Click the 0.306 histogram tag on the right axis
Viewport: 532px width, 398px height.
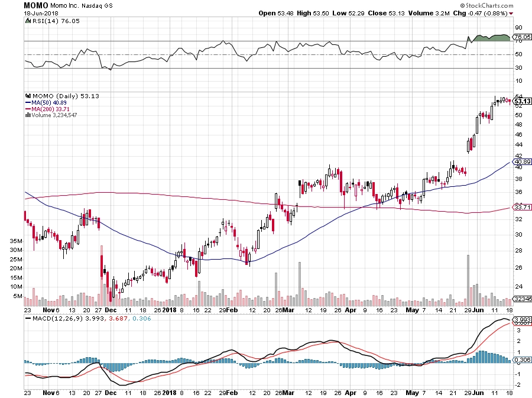tap(523, 360)
